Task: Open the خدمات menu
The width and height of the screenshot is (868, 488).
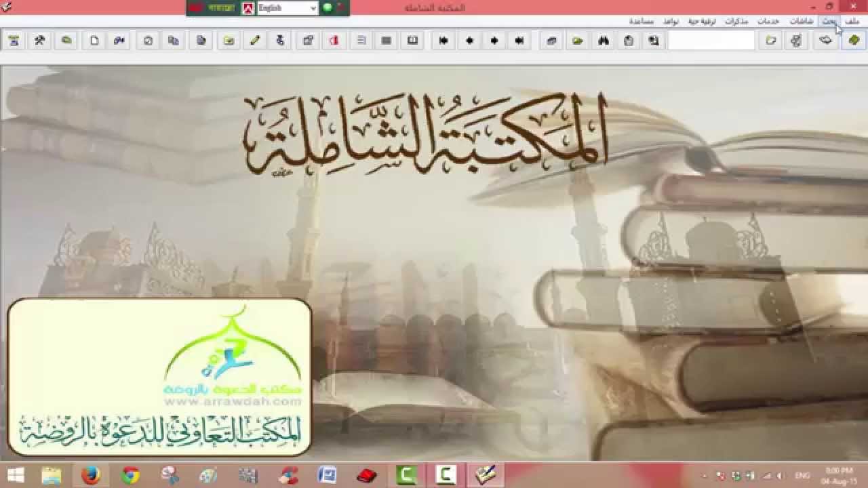Action: pos(768,22)
